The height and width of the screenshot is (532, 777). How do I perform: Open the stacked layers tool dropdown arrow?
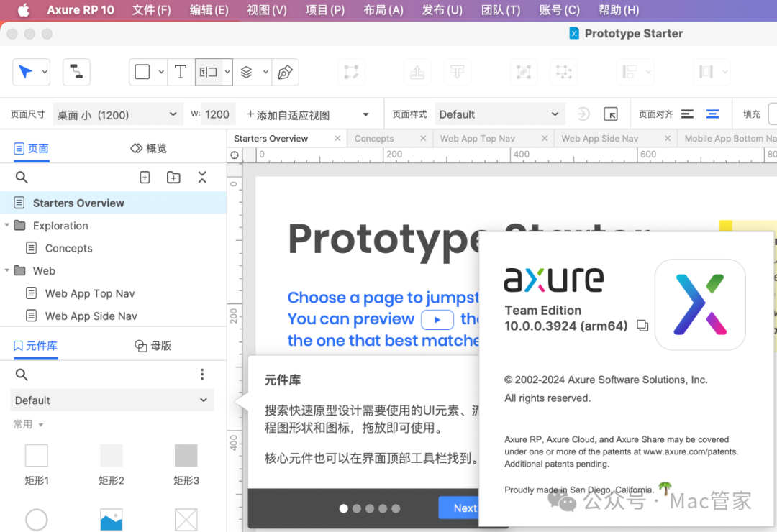click(265, 72)
